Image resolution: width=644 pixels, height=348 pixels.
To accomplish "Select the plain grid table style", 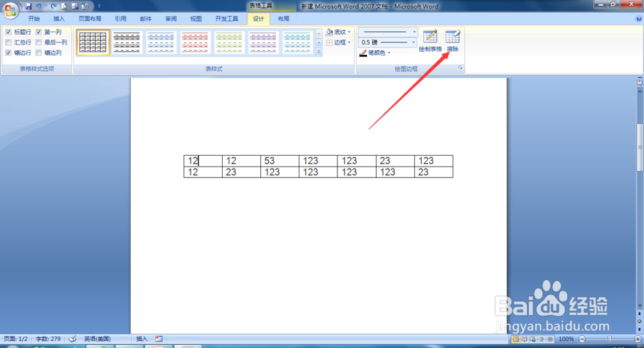I will point(93,42).
